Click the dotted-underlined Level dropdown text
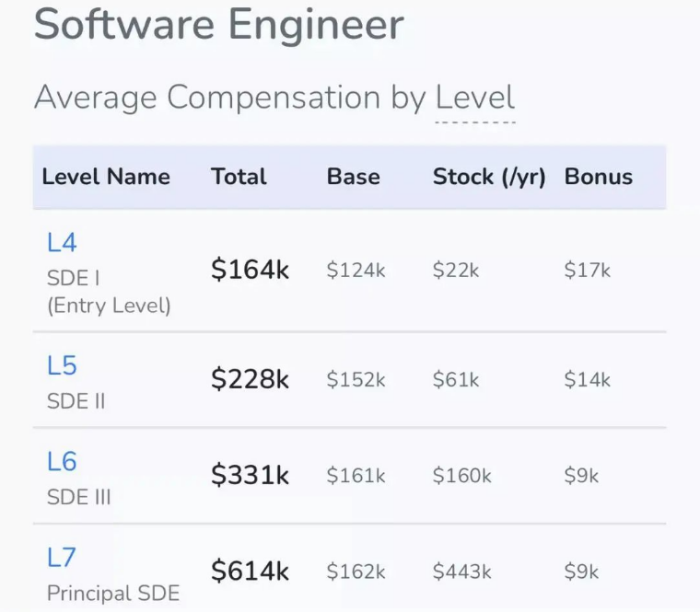The height and width of the screenshot is (612, 700). pyautogui.click(x=475, y=99)
